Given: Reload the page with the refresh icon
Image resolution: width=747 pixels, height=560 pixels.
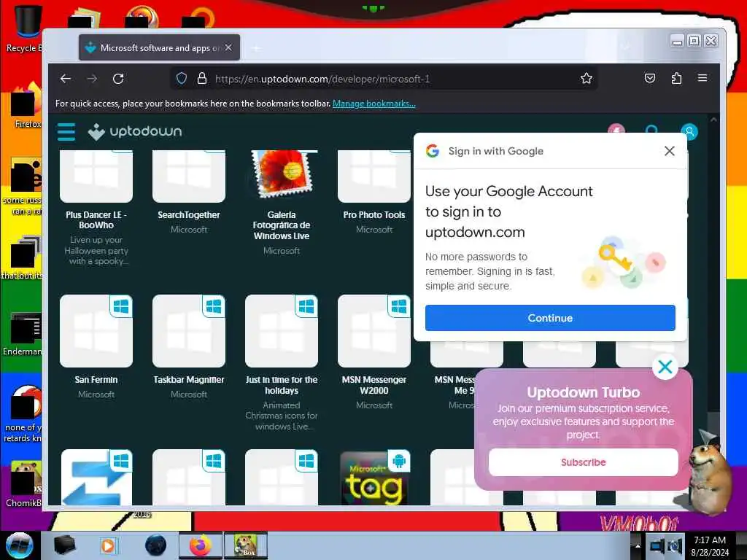Looking at the screenshot, I should [118, 79].
